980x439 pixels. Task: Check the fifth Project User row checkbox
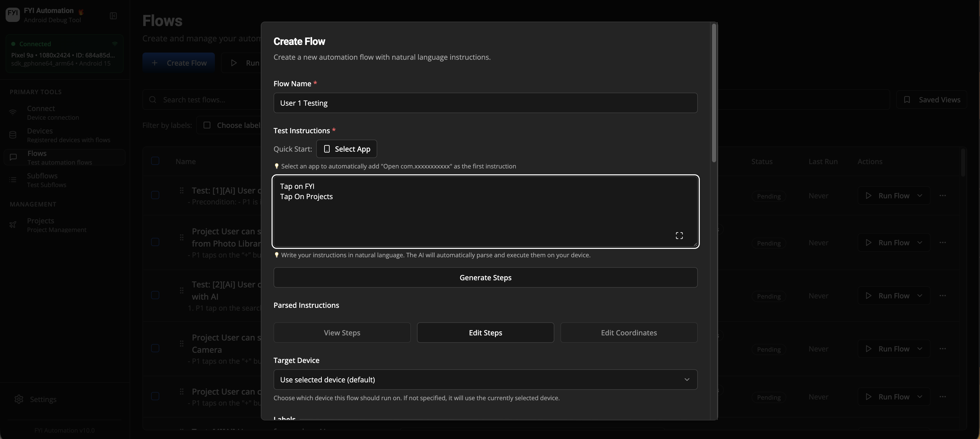(155, 396)
